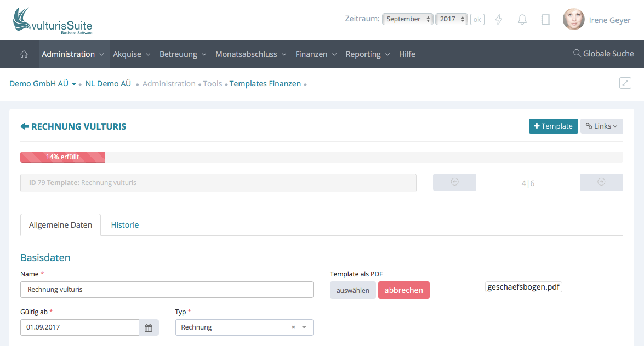644x346 pixels.
Task: Open the month dropdown showing September
Action: click(x=407, y=19)
